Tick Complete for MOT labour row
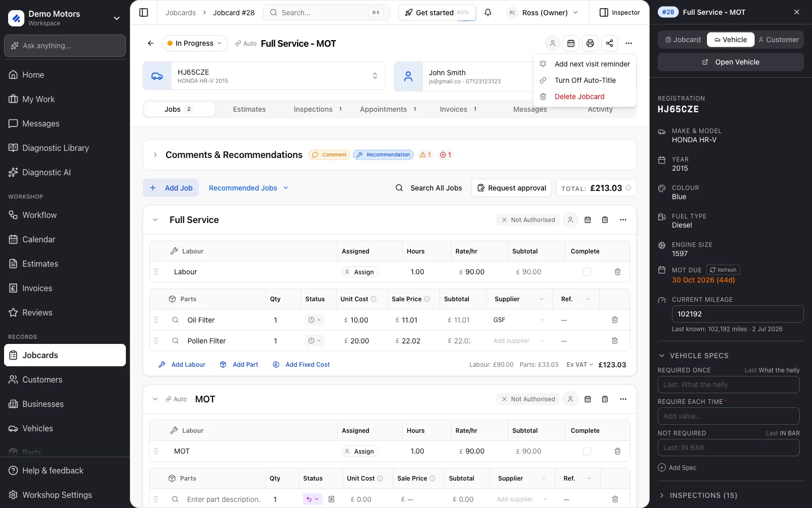Screen dimensions: 812x508 pyautogui.click(x=587, y=451)
